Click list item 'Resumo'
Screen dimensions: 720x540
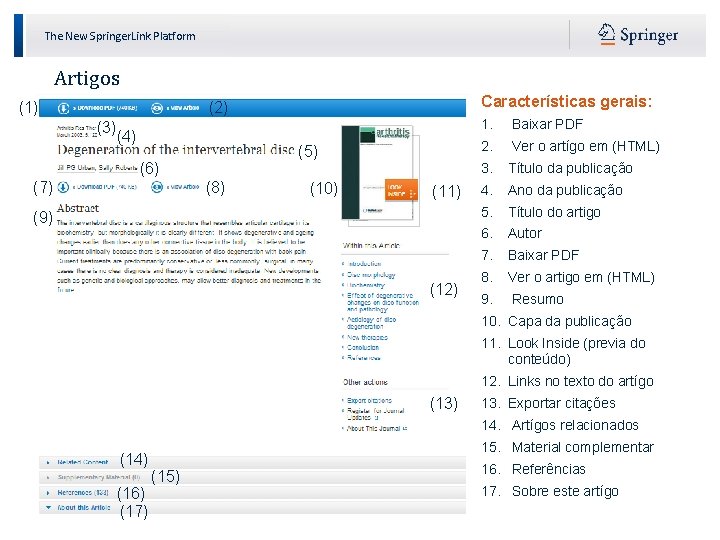pos(538,299)
